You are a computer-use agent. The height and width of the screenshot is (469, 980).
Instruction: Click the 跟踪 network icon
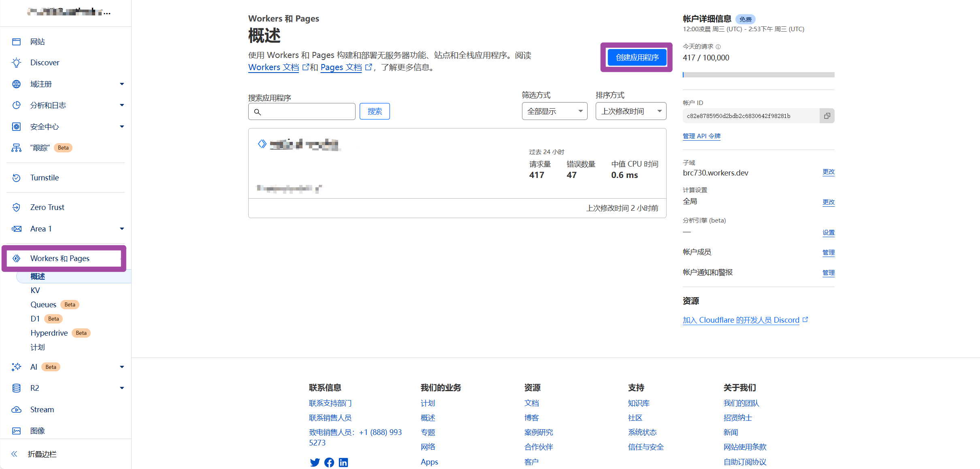coord(16,148)
